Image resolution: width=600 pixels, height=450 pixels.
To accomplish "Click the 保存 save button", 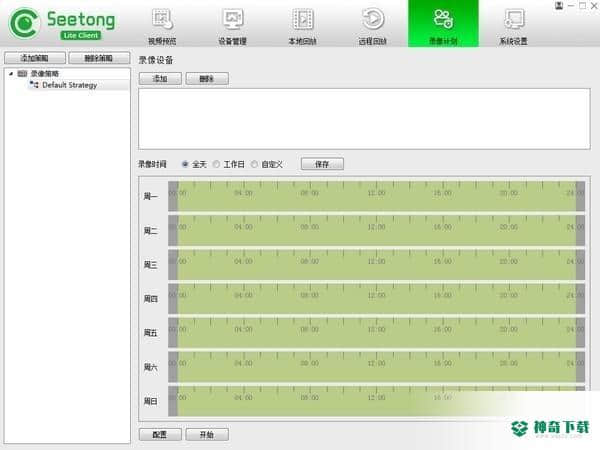I will [x=322, y=164].
